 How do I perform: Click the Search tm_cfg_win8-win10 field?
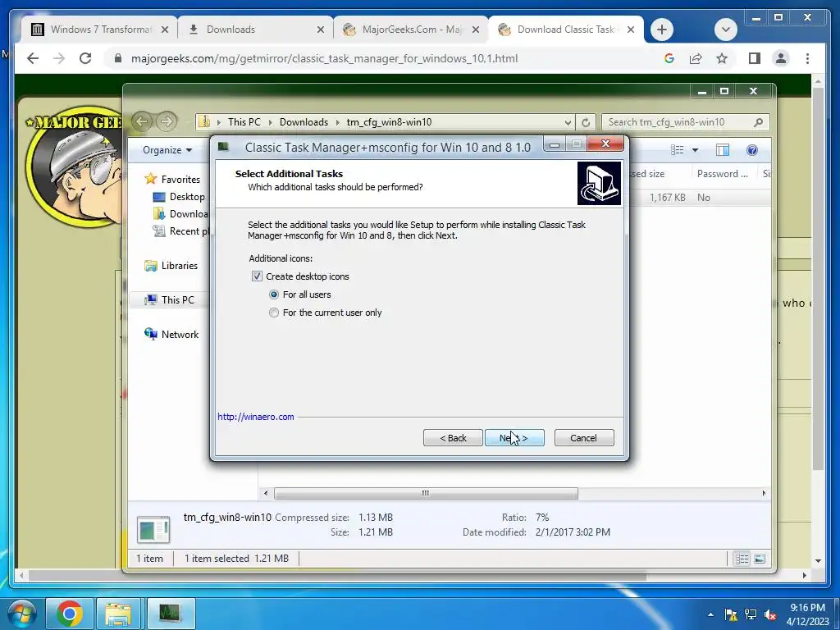click(685, 122)
